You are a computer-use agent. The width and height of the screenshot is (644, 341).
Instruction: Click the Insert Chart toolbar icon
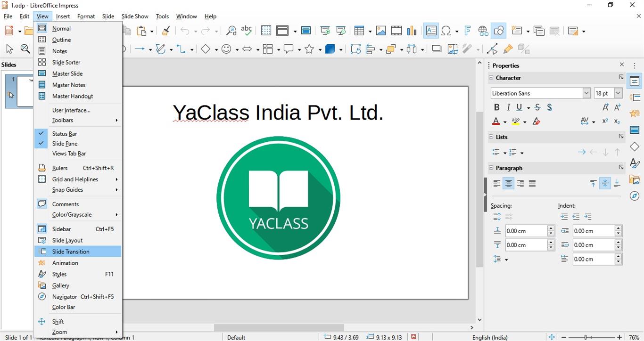[412, 31]
